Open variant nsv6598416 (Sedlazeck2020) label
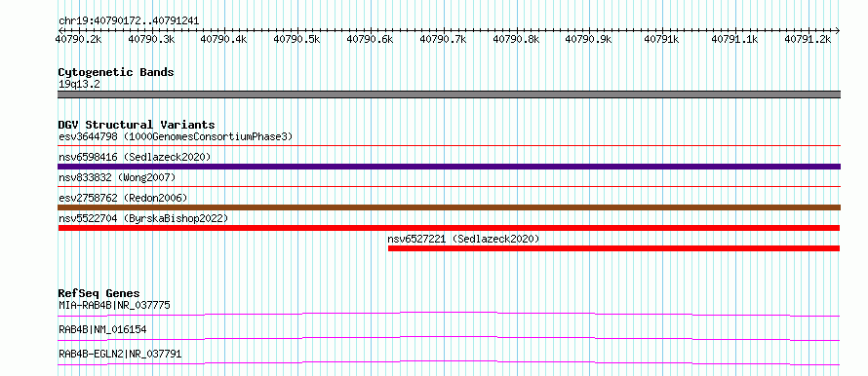The height and width of the screenshot is (376, 868). point(135,157)
